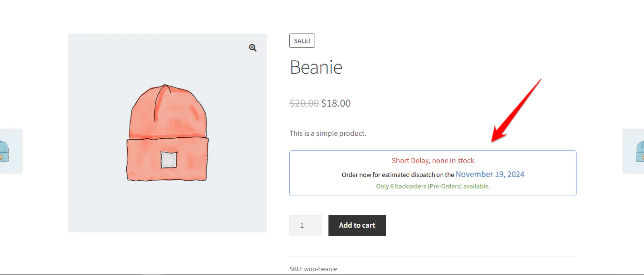Click the Beanie product title
Image resolution: width=644 pixels, height=275 pixels.
click(316, 67)
